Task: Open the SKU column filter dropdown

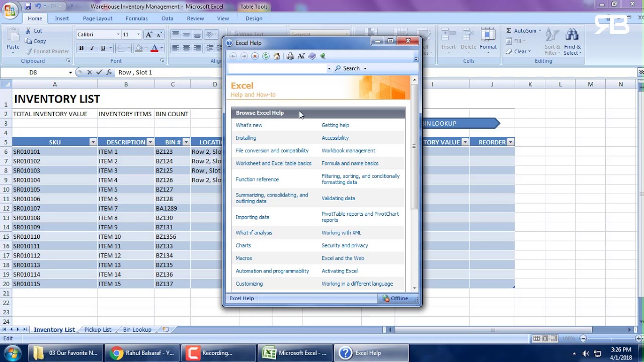Action: 93,142
